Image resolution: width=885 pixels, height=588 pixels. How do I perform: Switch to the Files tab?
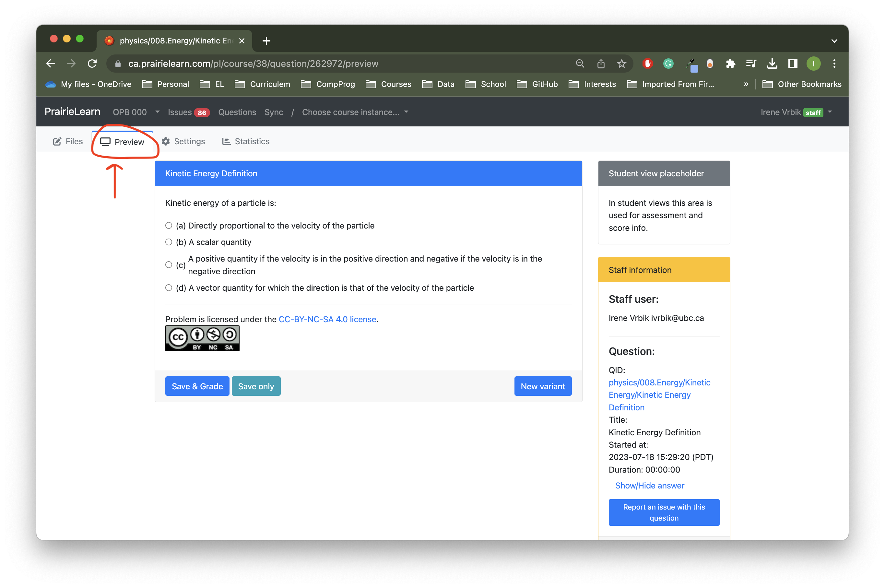click(67, 141)
